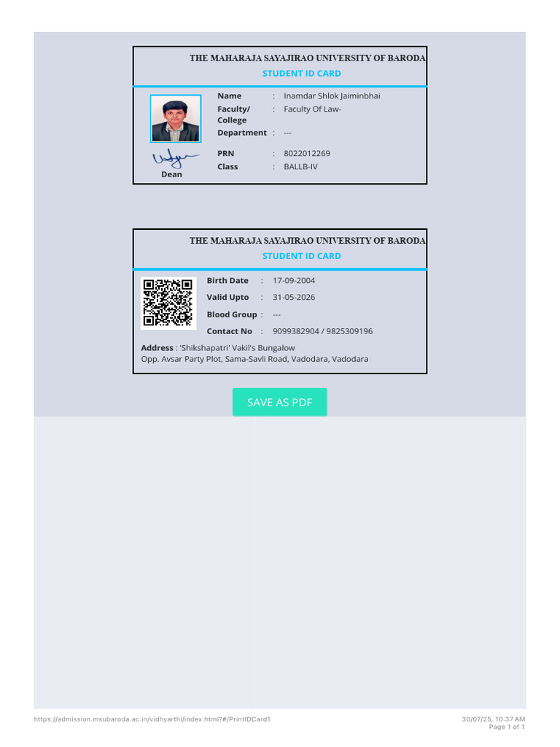The image size is (560, 747).
Task: Click the student photo thumbnail
Action: [176, 118]
